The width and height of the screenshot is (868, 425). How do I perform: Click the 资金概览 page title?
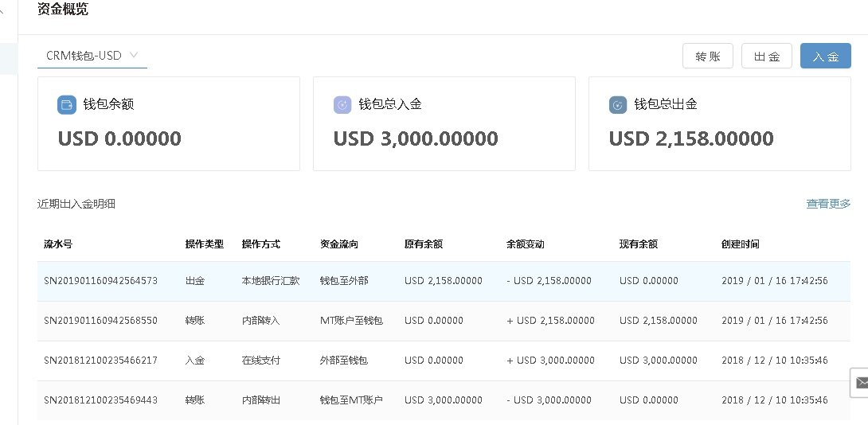coord(63,10)
